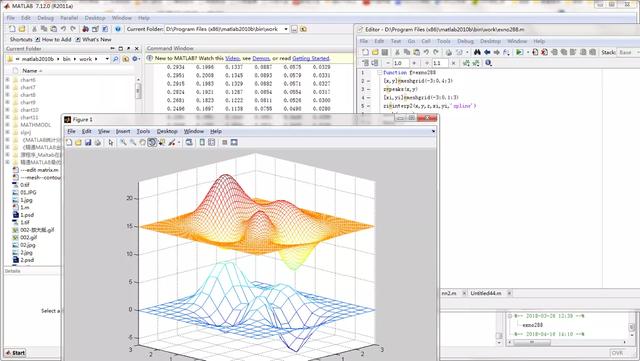Toggle the What's New shortcut item

[93, 40]
